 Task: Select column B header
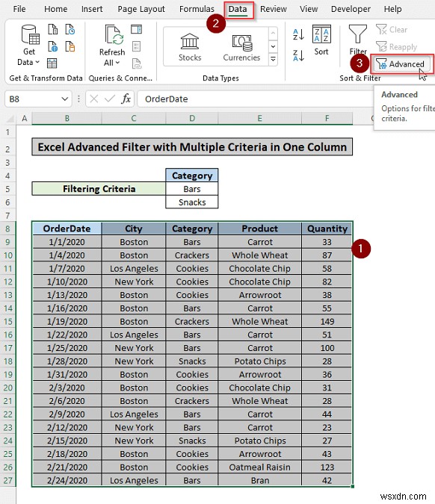[67, 118]
